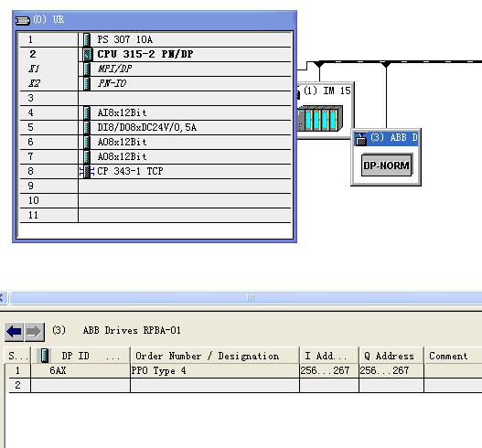Click the MPI/DP interface icon
Screen dimensions: 482x448
tap(87, 69)
